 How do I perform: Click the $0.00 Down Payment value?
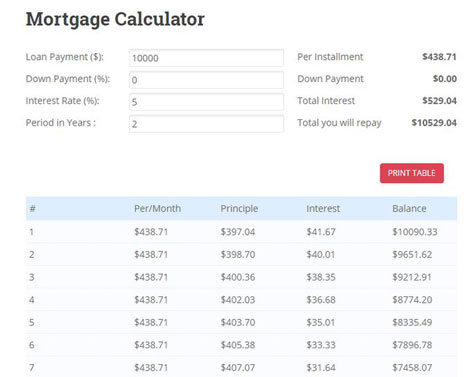click(x=445, y=79)
